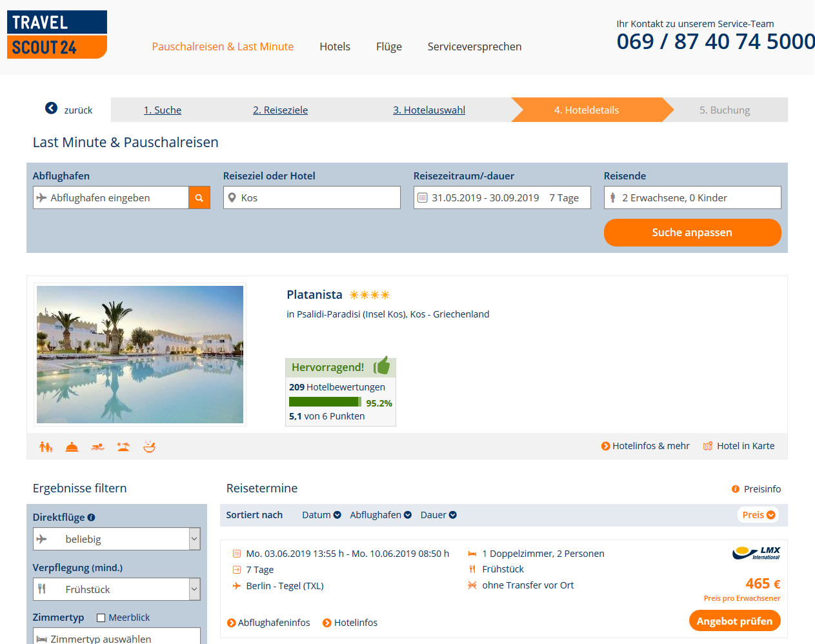Screen dimensions: 815x644
Task: Sort results by Preis
Action: (758, 515)
